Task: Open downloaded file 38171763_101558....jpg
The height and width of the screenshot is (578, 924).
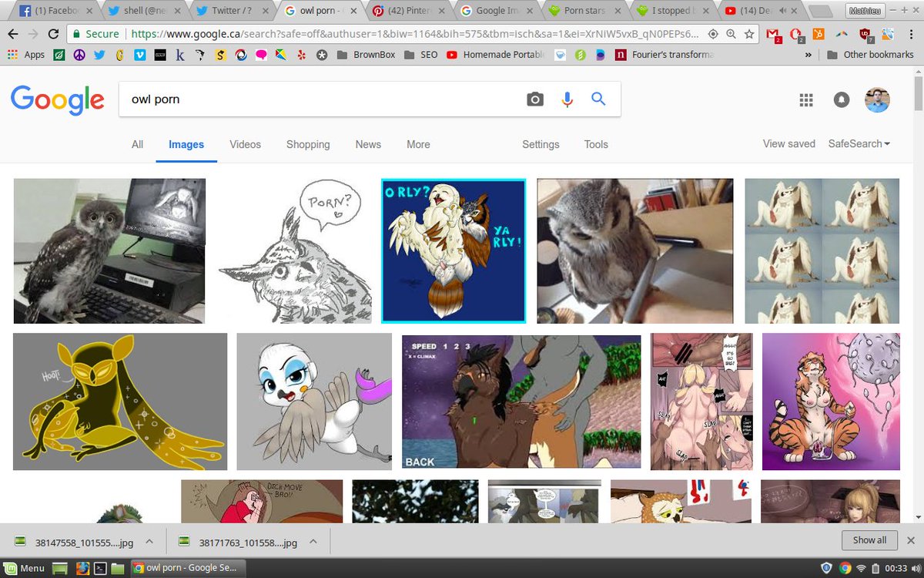Action: (x=237, y=542)
